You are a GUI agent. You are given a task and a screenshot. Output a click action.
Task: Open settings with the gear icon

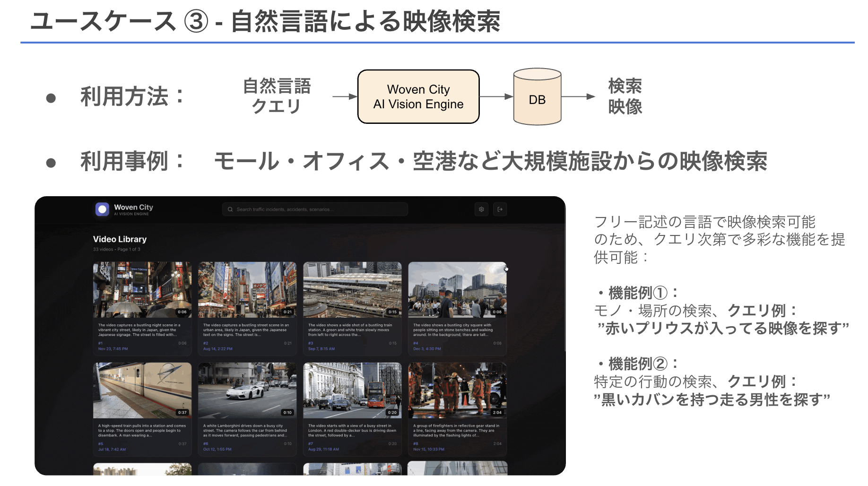481,209
